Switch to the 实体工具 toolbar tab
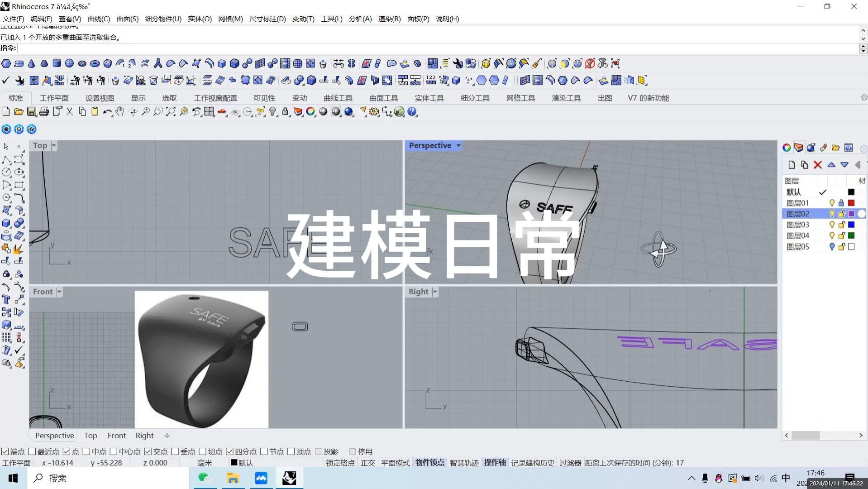This screenshot has width=868, height=489. pos(429,98)
